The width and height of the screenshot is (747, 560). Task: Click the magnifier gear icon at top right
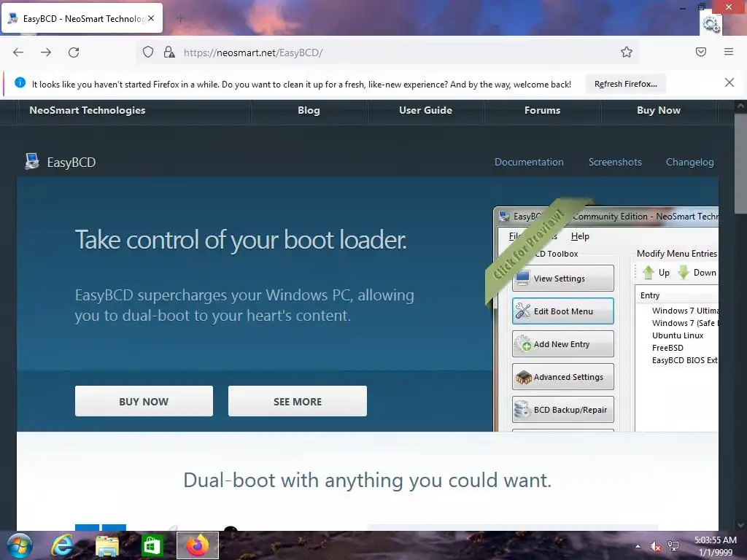coord(711,24)
